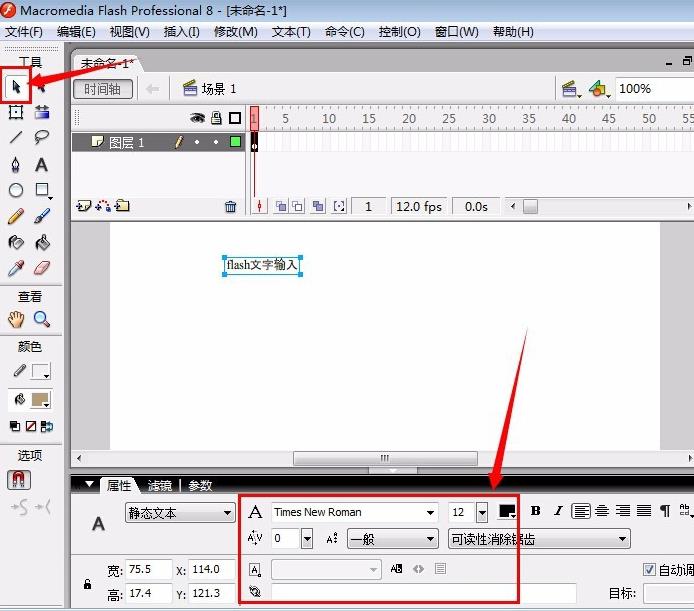Toggle the Snap to Objects magnet
The height and width of the screenshot is (611, 694).
[19, 480]
